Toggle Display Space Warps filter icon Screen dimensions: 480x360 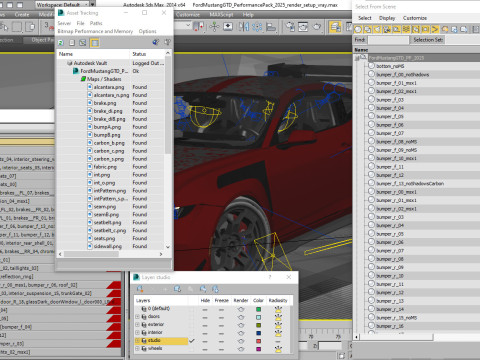(x=406, y=29)
